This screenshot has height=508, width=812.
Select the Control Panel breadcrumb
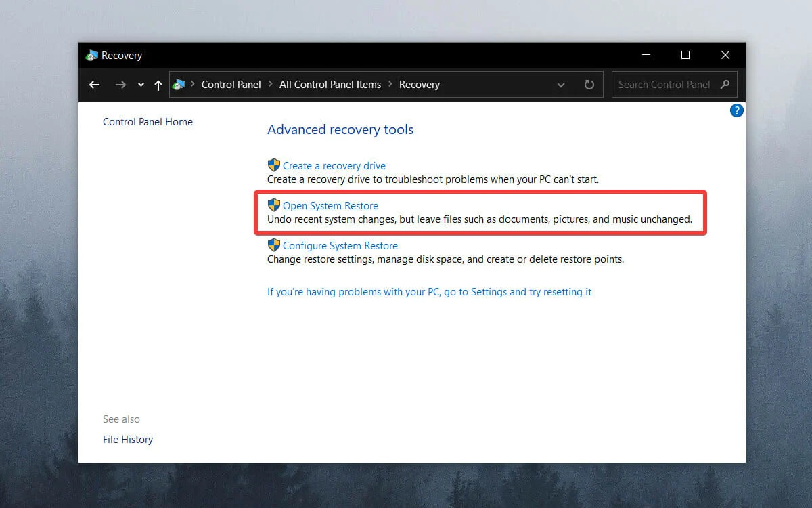coord(231,85)
